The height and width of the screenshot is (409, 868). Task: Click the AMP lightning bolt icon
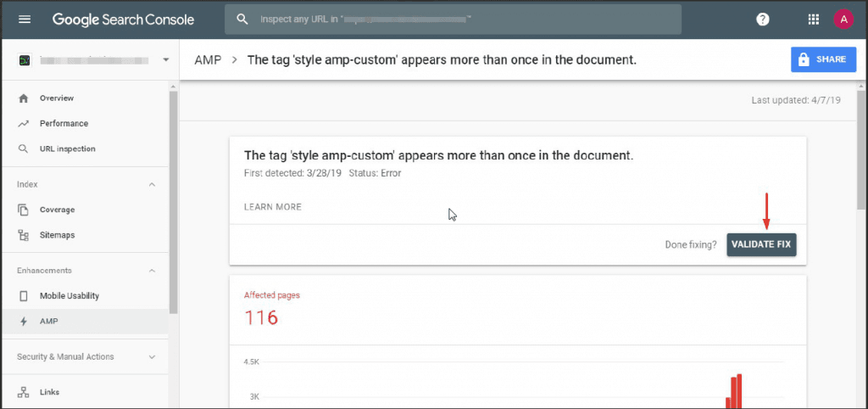(23, 322)
